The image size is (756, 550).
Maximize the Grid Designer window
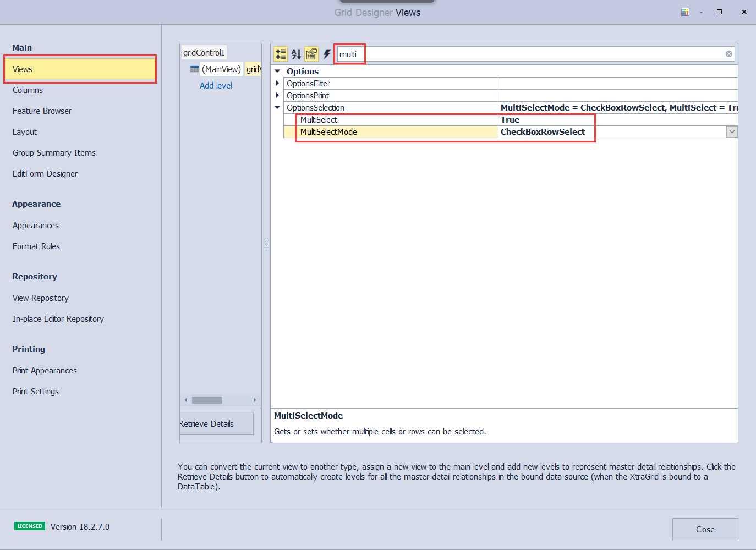(x=719, y=12)
